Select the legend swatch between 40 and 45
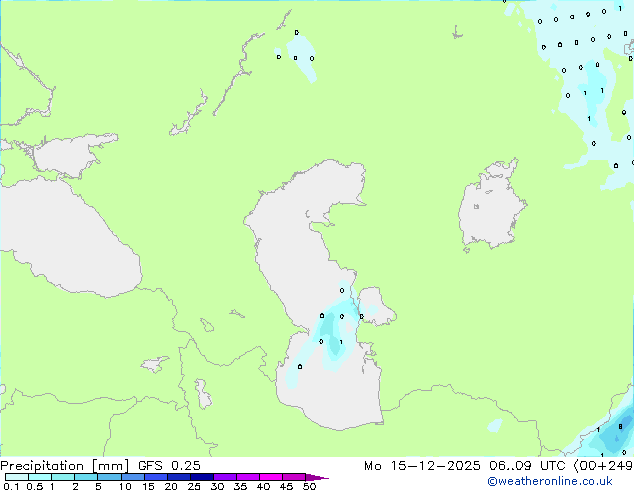The image size is (634, 490). (x=271, y=477)
